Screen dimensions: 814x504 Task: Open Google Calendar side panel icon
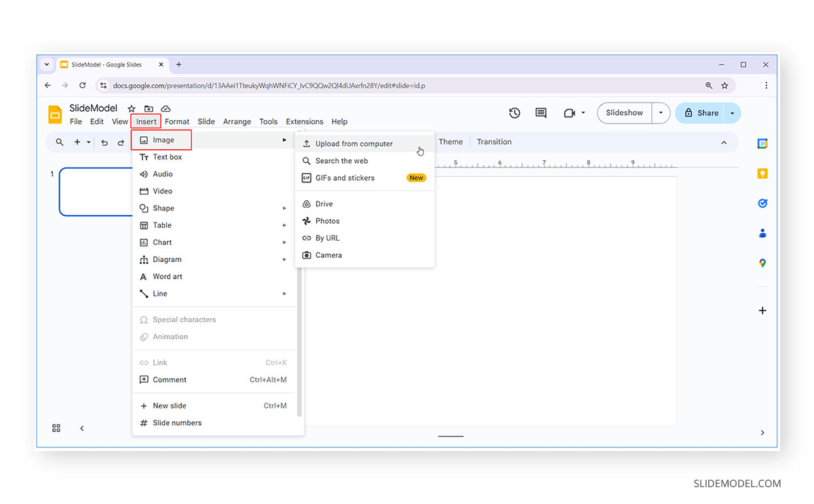click(x=762, y=144)
